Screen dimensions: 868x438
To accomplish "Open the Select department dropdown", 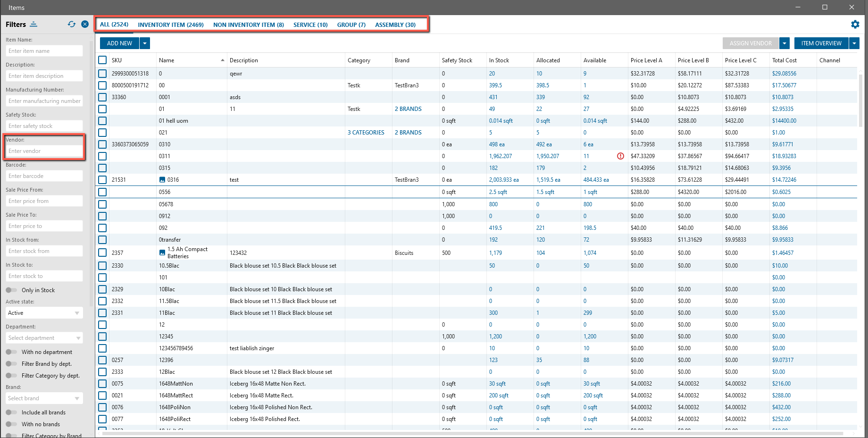I will click(x=44, y=338).
